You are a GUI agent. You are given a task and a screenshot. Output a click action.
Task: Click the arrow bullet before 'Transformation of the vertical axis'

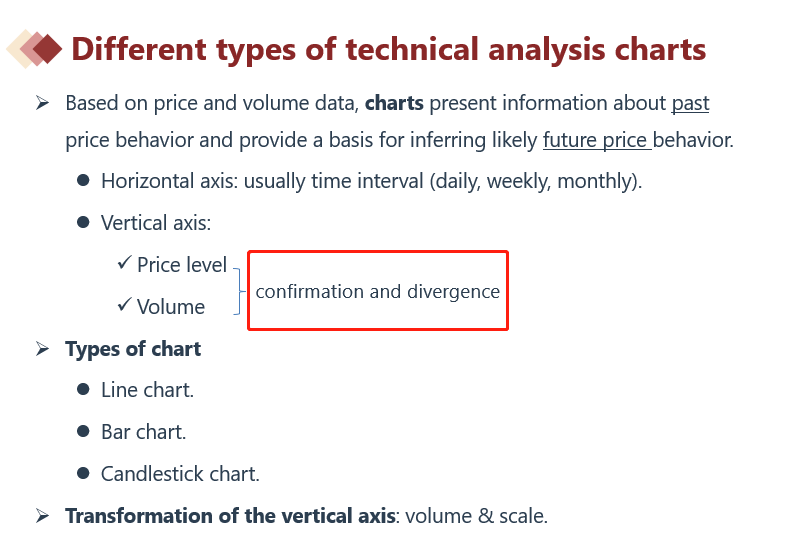point(43,516)
